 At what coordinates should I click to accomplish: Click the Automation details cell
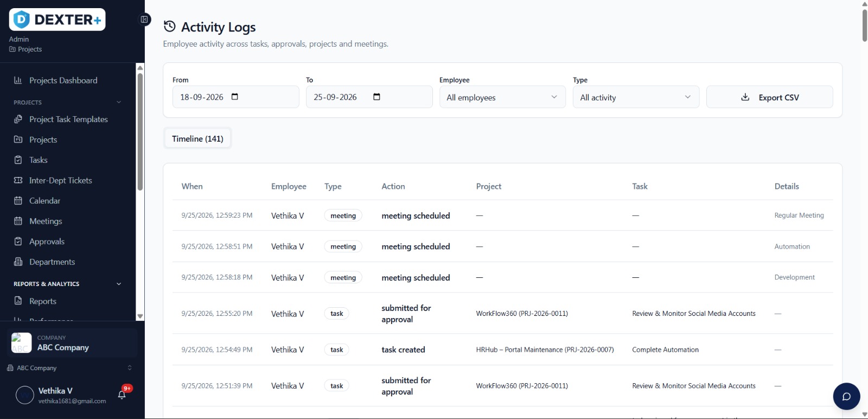[x=792, y=246]
